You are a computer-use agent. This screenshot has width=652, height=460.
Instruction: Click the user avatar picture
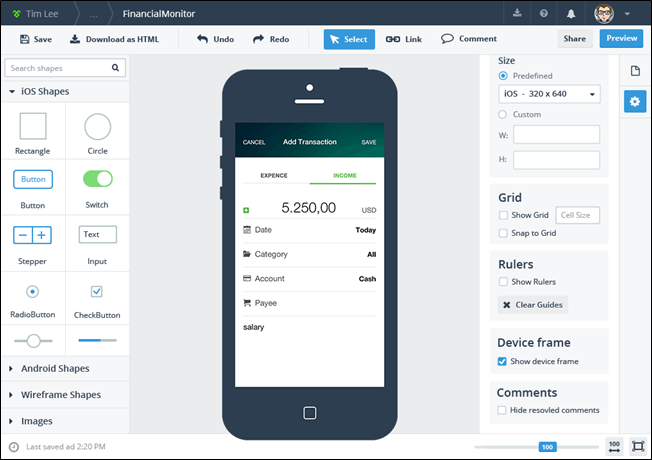604,14
